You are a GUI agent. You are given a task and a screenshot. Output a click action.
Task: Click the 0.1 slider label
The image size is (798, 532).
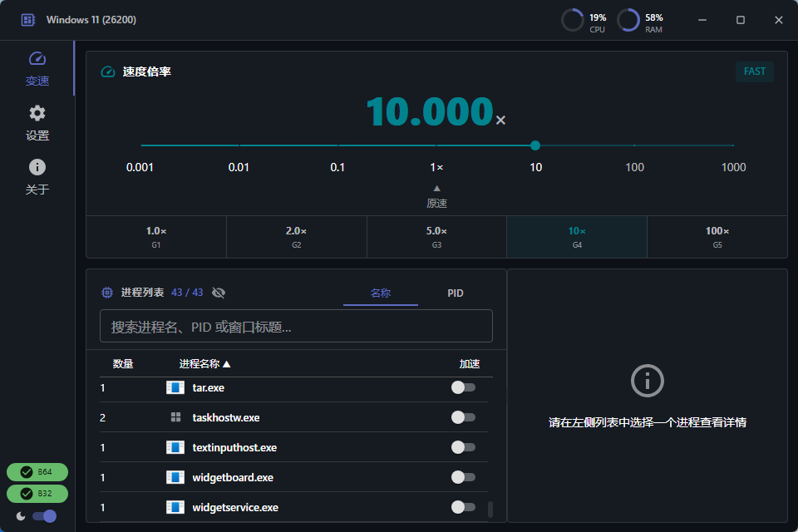pyautogui.click(x=337, y=167)
